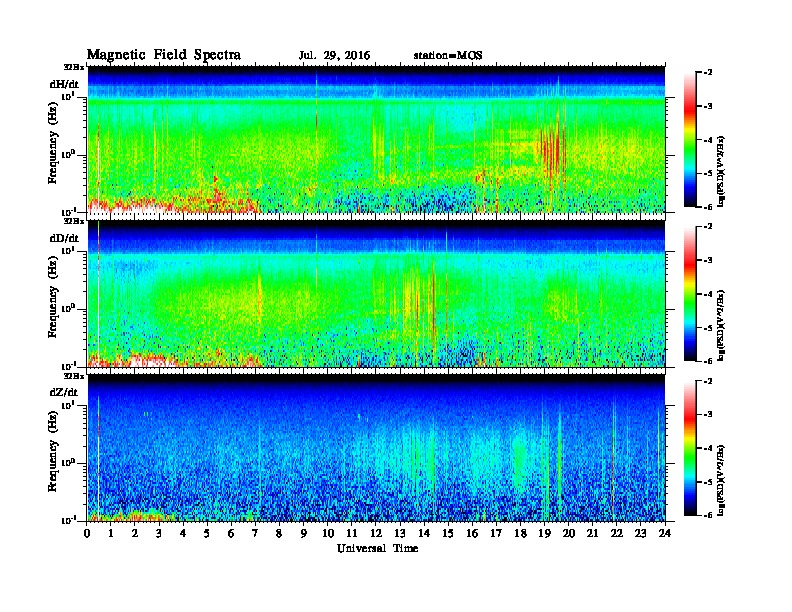Screen dimensions: 792x612
Task: Click the 'dZ/dt' panel label
Action: tap(64, 392)
